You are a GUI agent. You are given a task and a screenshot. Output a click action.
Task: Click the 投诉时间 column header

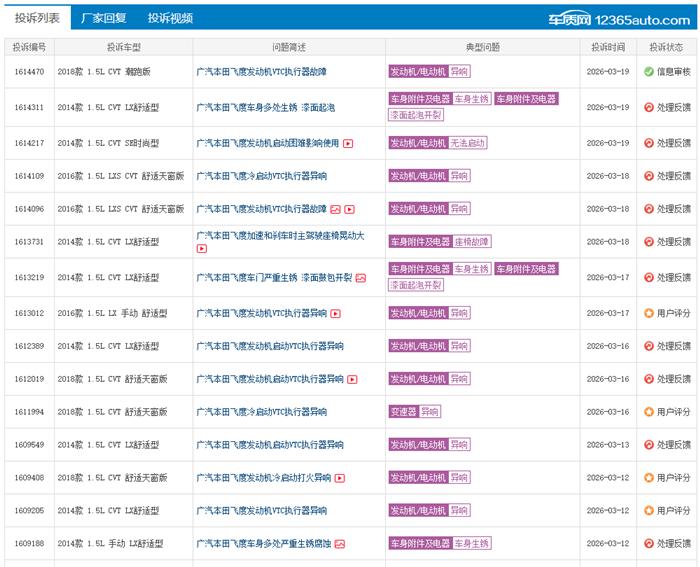pyautogui.click(x=607, y=47)
